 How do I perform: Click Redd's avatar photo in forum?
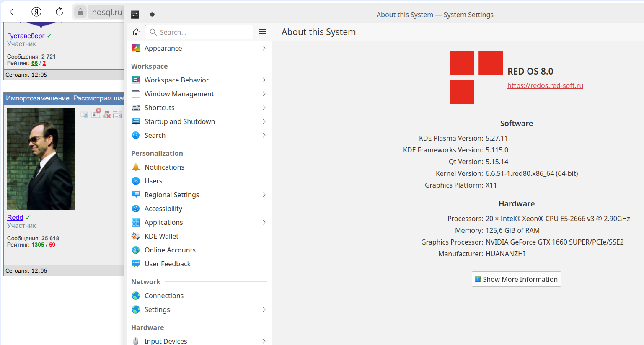coord(41,159)
